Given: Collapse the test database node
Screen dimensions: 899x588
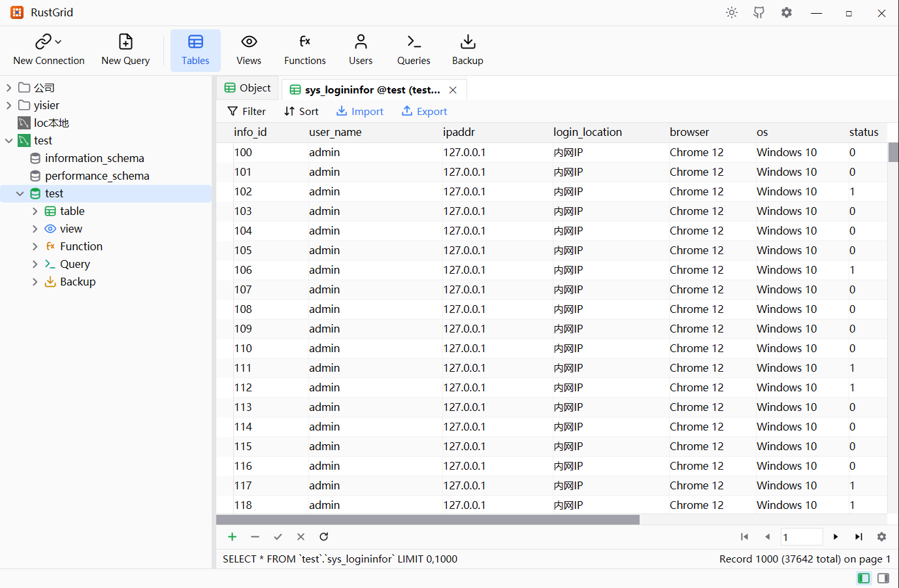Looking at the screenshot, I should pos(20,193).
